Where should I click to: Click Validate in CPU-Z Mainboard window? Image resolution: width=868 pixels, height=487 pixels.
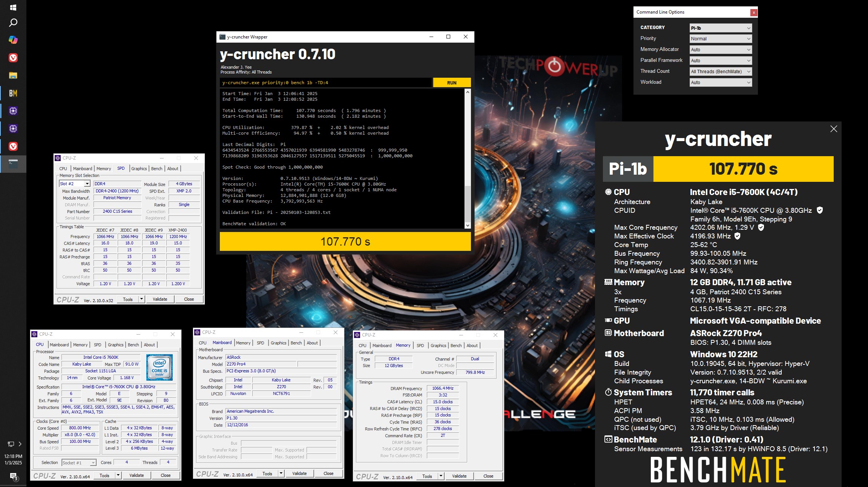299,473
